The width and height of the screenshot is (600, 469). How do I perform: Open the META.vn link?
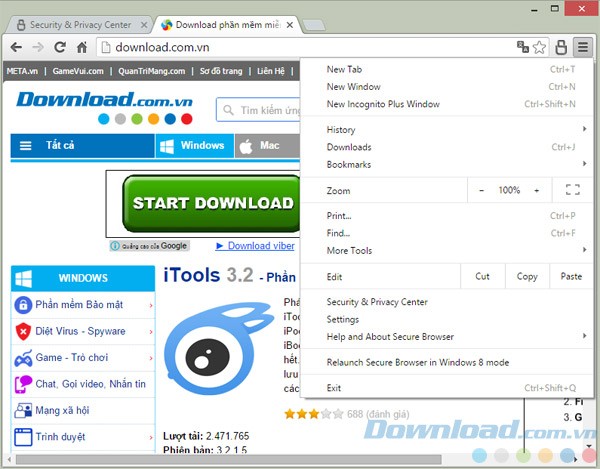[22, 71]
